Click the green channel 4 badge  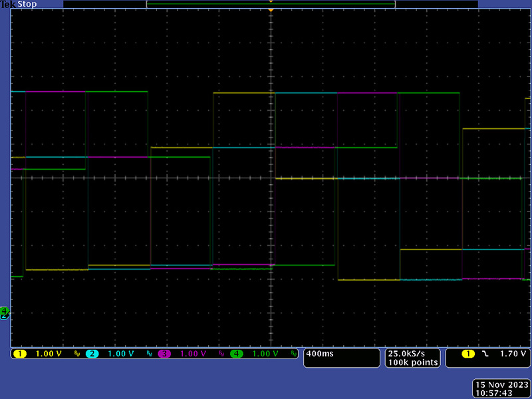coord(237,354)
